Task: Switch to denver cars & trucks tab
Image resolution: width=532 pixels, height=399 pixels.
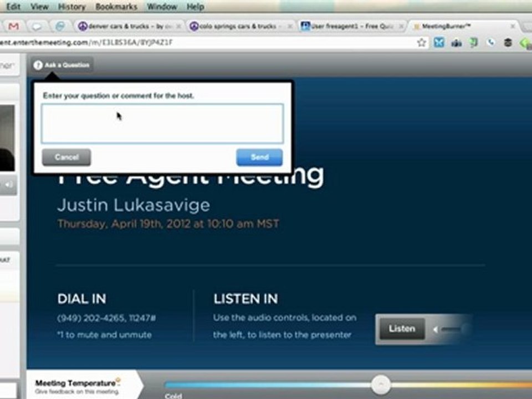Action: point(129,26)
